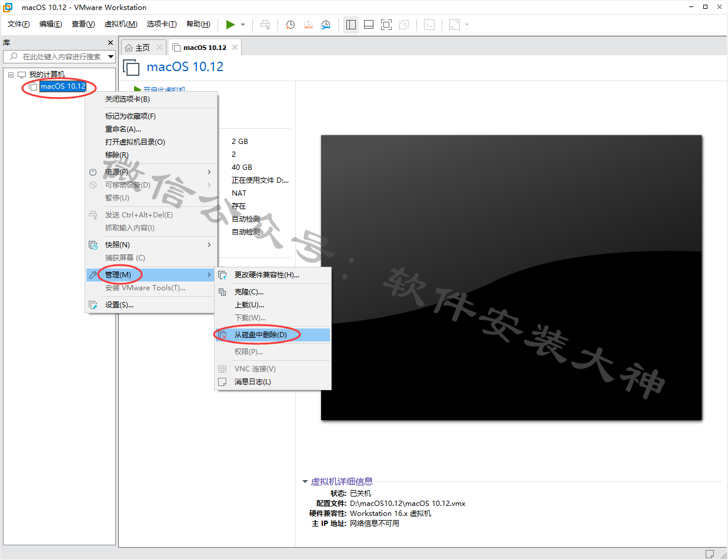Open the power options dropdown arrow
This screenshot has height=560, width=728.
coord(243,25)
